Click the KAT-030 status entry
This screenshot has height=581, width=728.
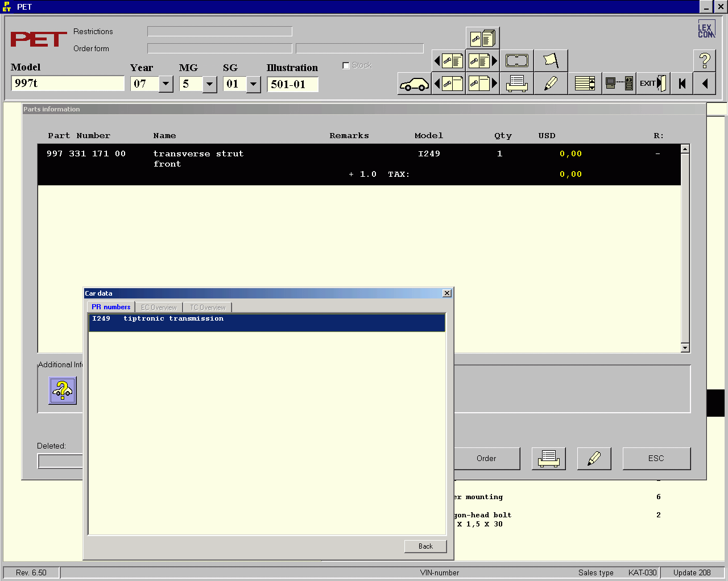[x=642, y=572]
